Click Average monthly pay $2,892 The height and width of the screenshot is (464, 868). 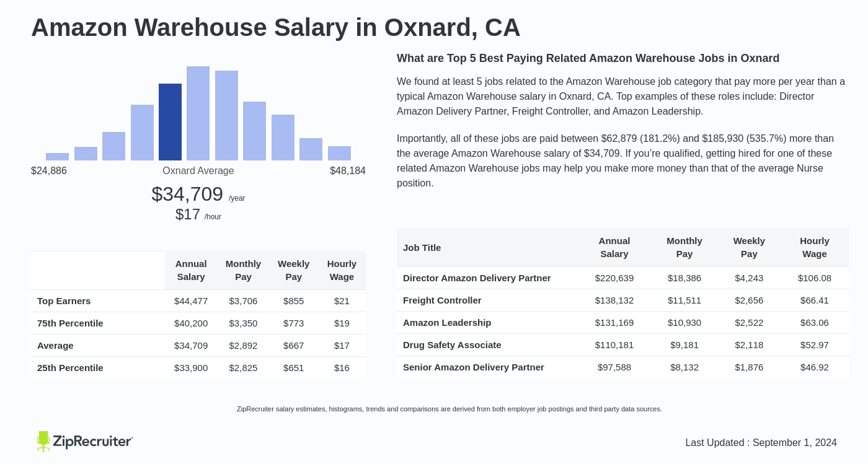coord(243,346)
